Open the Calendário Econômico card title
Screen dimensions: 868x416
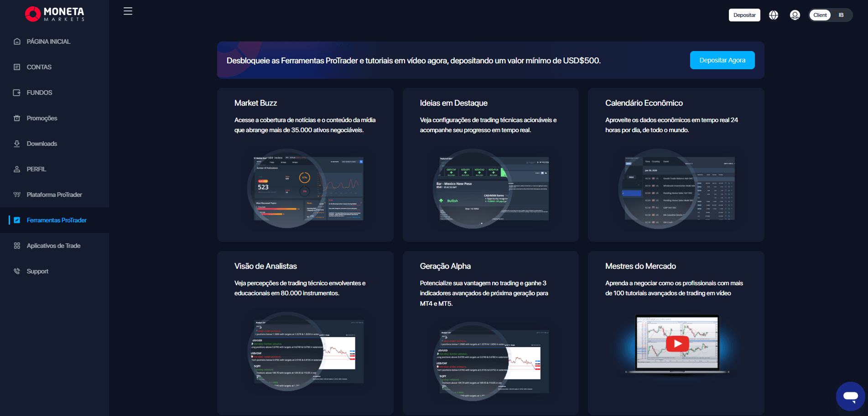coord(644,103)
